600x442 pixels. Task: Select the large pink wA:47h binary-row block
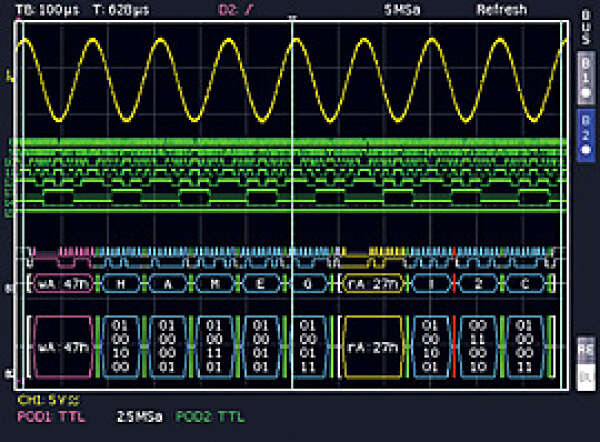click(64, 347)
